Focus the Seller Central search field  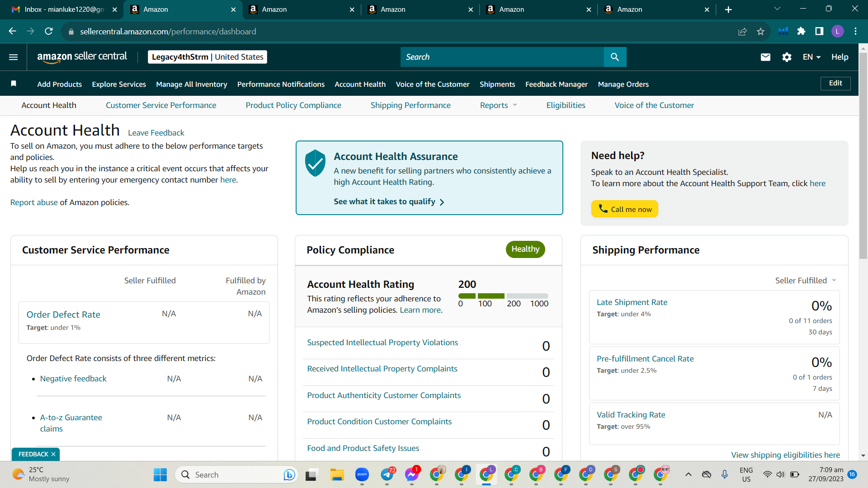pos(502,57)
